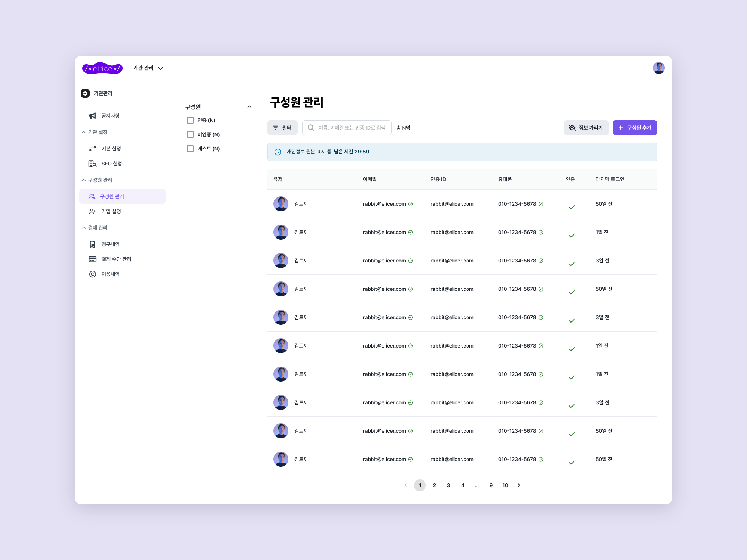Click the 구성원 추가 button
The image size is (747, 560).
click(x=635, y=128)
